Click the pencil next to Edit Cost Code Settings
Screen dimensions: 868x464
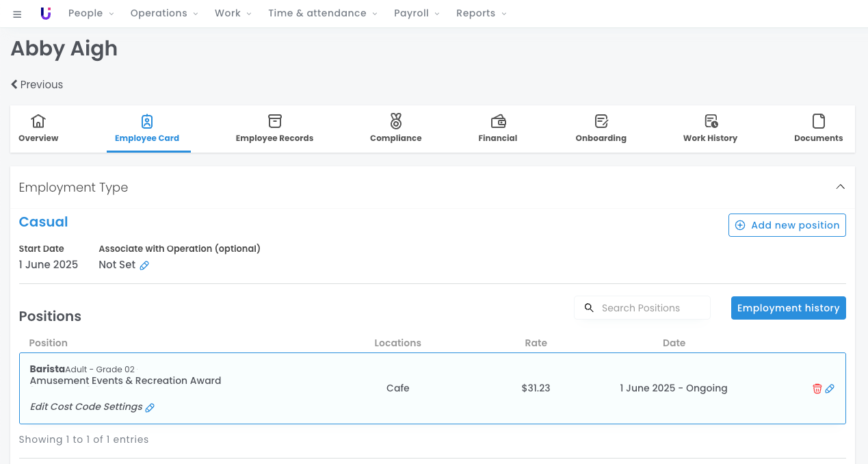(x=150, y=408)
